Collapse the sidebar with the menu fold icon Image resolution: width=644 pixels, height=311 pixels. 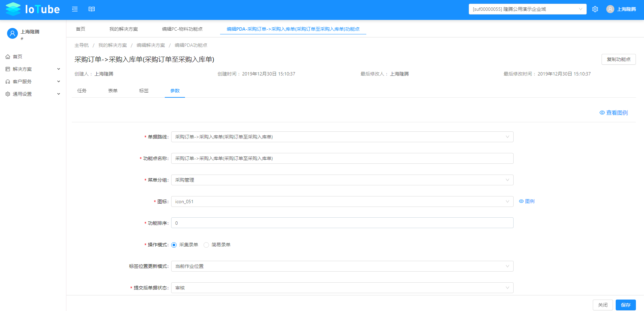click(x=75, y=9)
